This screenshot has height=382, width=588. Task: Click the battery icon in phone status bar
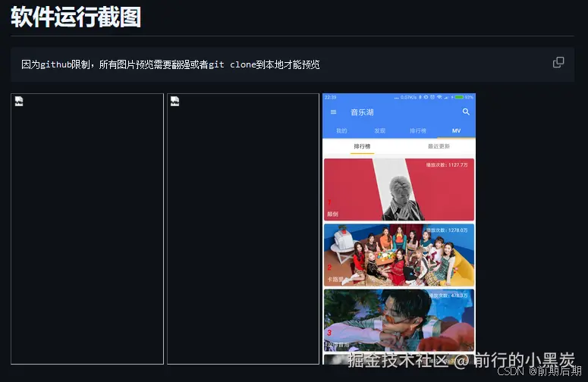click(459, 97)
